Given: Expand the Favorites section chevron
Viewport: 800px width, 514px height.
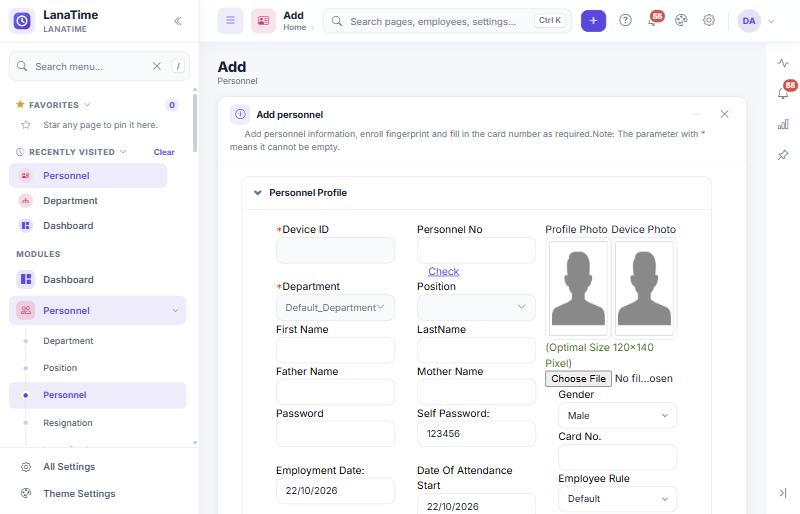Looking at the screenshot, I should (x=87, y=105).
